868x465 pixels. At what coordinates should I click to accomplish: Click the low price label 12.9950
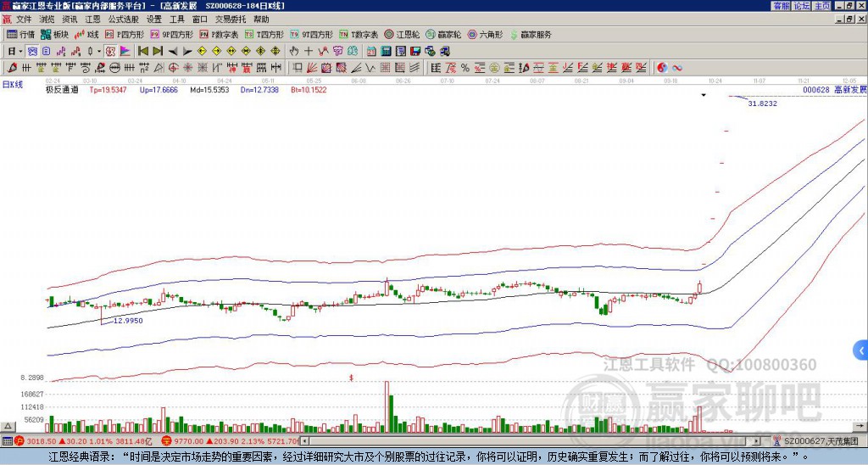pyautogui.click(x=128, y=321)
